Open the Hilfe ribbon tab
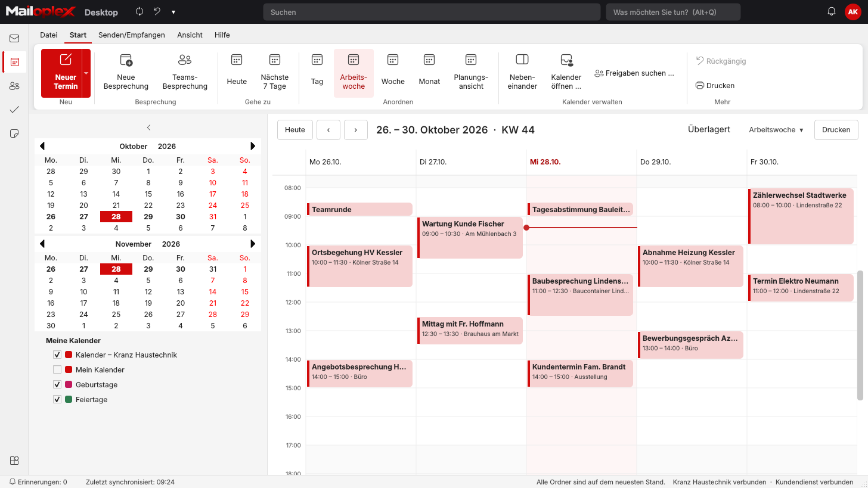The height and width of the screenshot is (488, 868). click(222, 35)
